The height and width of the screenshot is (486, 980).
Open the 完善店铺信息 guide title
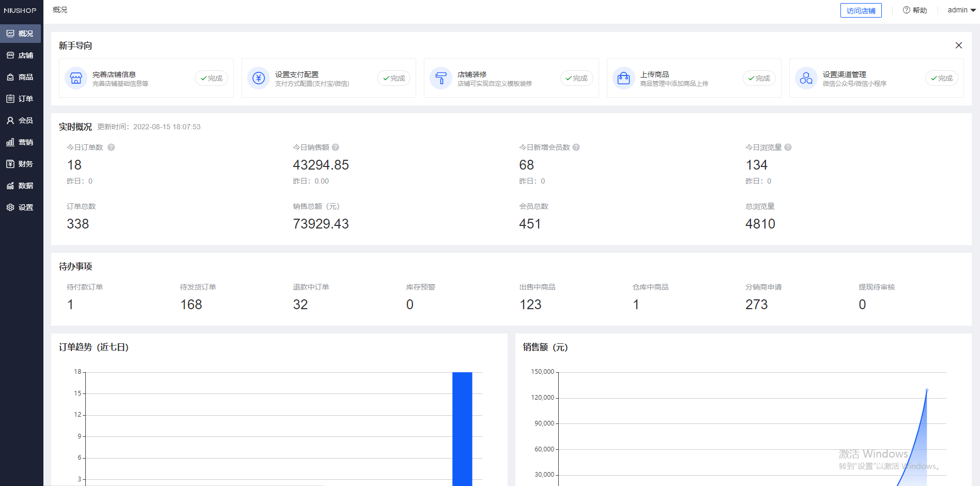coord(114,74)
